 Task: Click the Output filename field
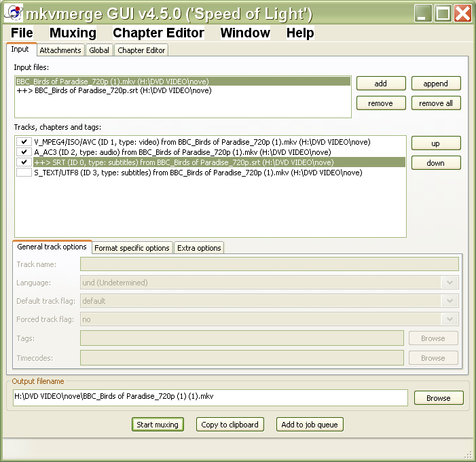point(210,397)
